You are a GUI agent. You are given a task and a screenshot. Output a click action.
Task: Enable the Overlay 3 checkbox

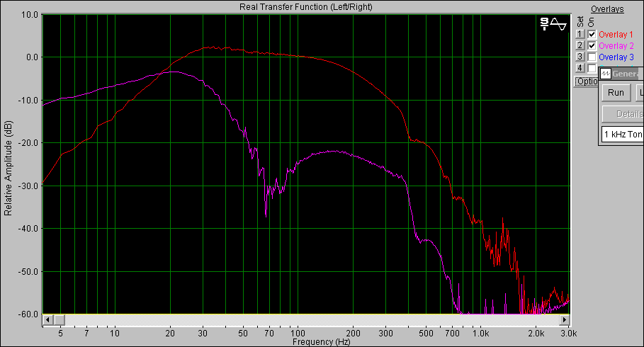[592, 57]
